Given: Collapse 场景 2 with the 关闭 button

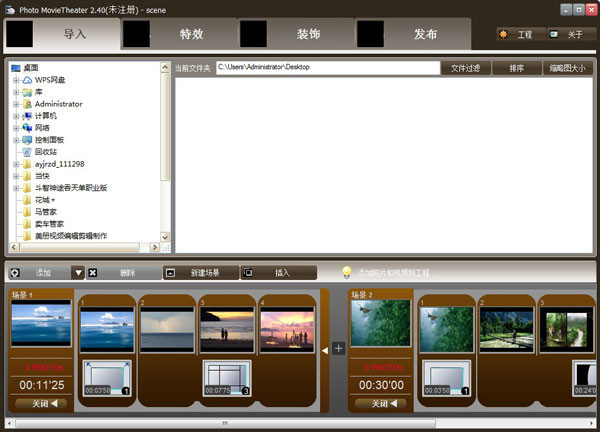Looking at the screenshot, I should [381, 404].
